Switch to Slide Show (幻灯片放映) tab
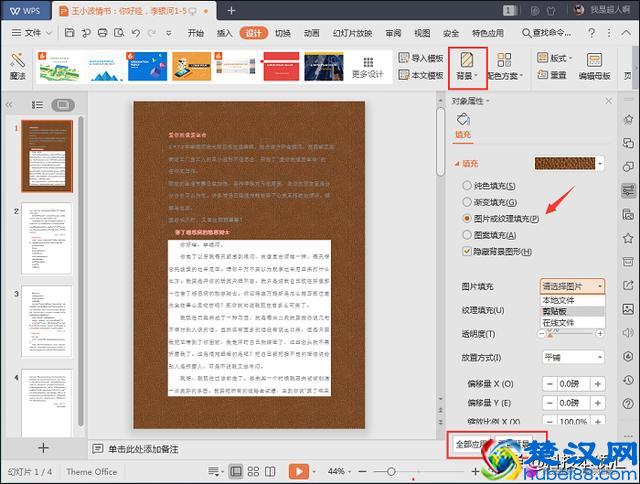Screen dimensions: 640x484 [352, 33]
